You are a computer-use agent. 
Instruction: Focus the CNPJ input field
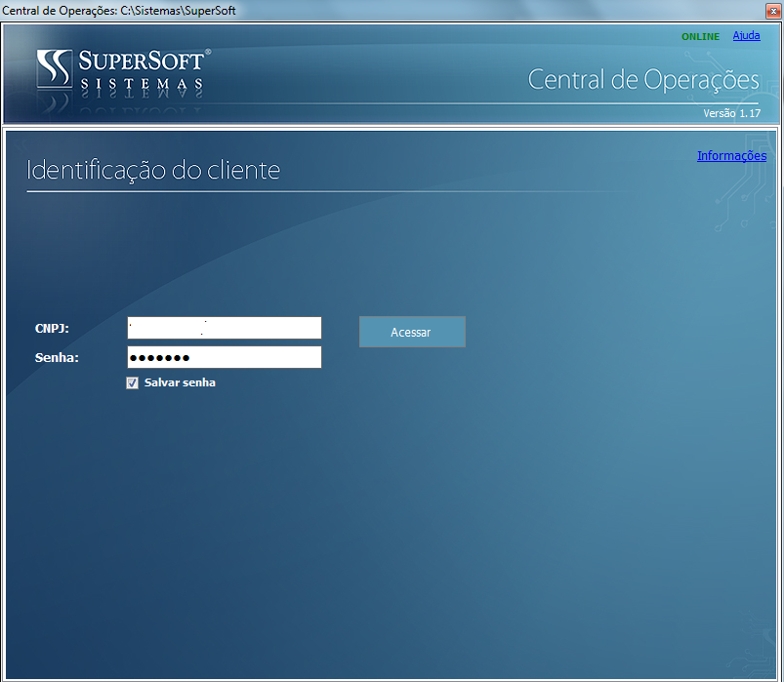click(225, 328)
